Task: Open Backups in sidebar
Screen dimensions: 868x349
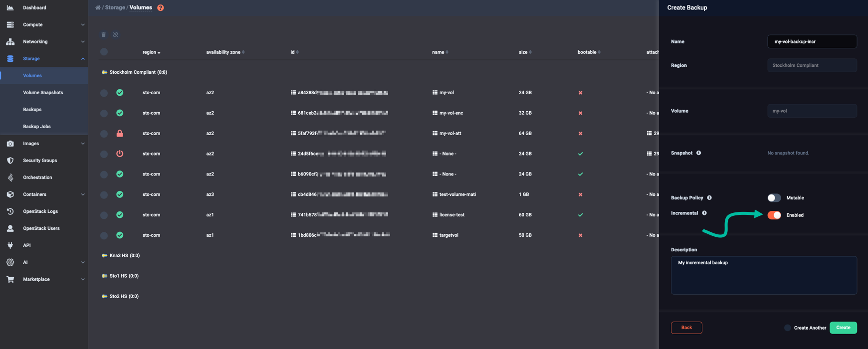Action: click(x=32, y=109)
